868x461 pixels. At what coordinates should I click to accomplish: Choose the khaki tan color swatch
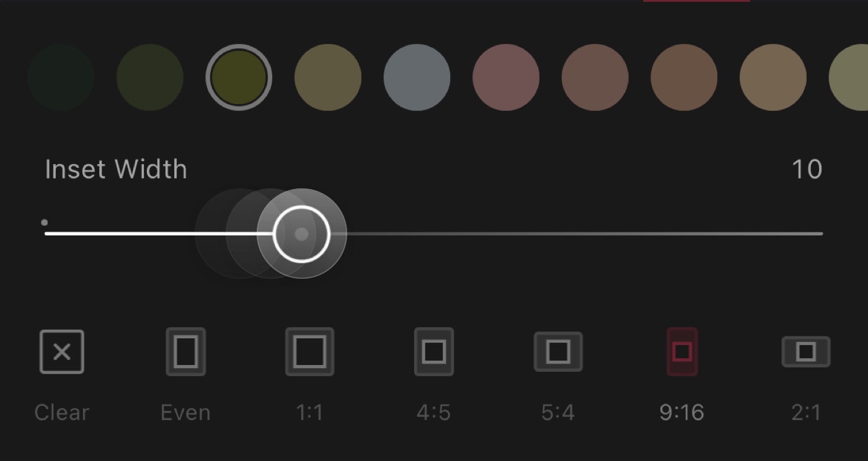click(x=328, y=77)
